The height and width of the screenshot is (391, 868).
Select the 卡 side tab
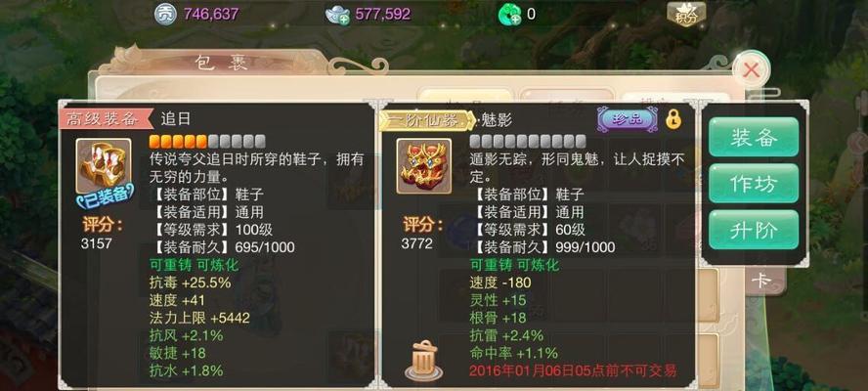760,281
